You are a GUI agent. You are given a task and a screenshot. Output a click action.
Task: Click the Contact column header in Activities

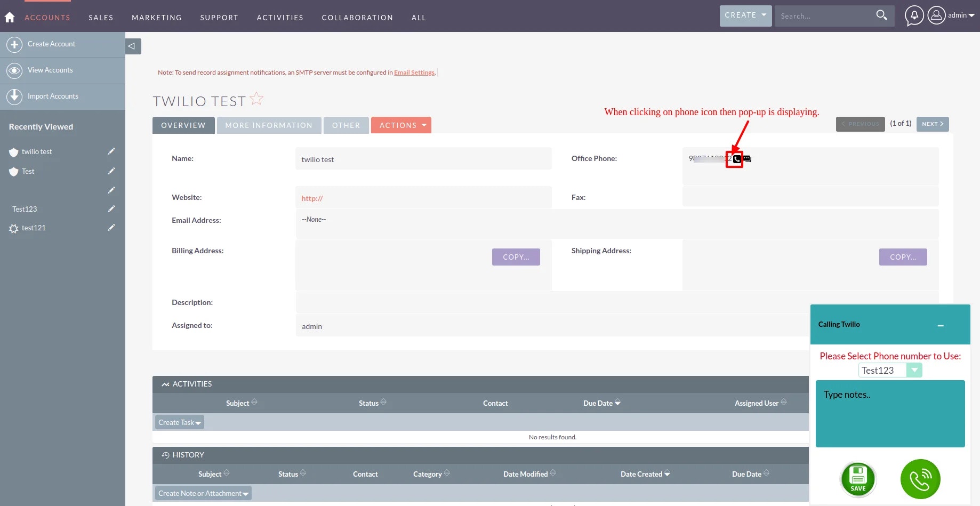point(495,403)
